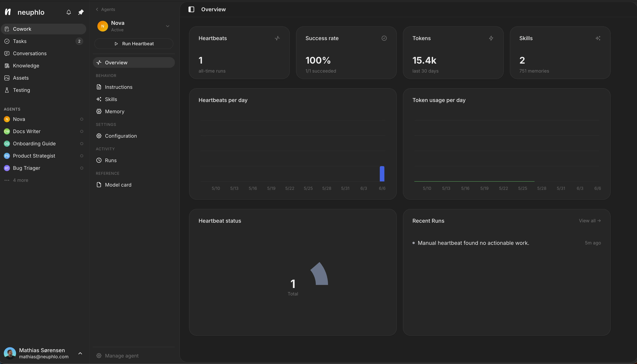The image size is (637, 364).
Task: Go back to Agents list
Action: 105,9
